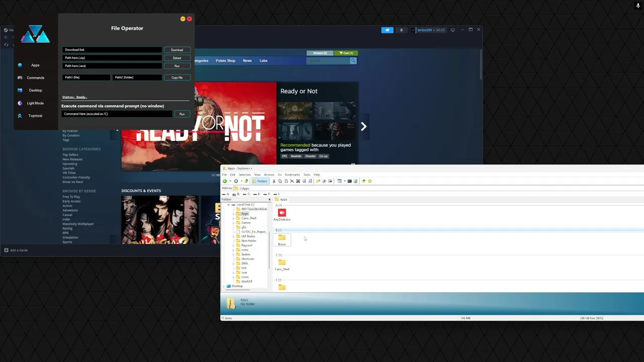Collapse Local Disk tree node

coord(228,205)
